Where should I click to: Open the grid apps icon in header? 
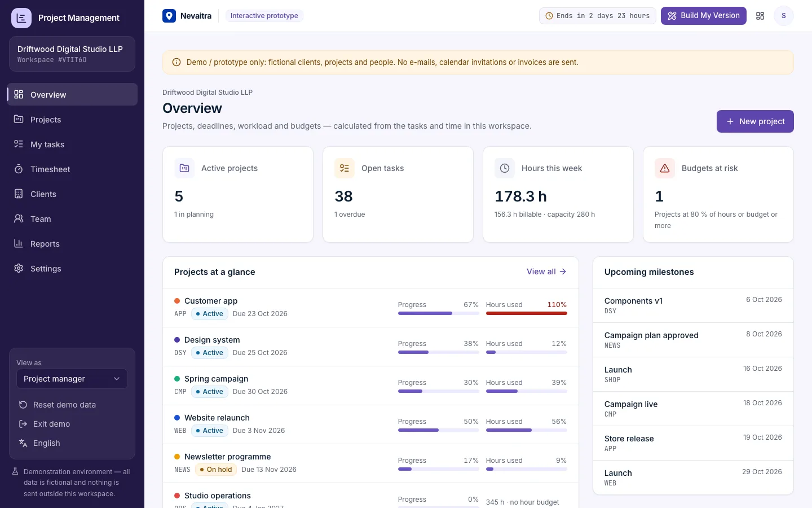760,16
